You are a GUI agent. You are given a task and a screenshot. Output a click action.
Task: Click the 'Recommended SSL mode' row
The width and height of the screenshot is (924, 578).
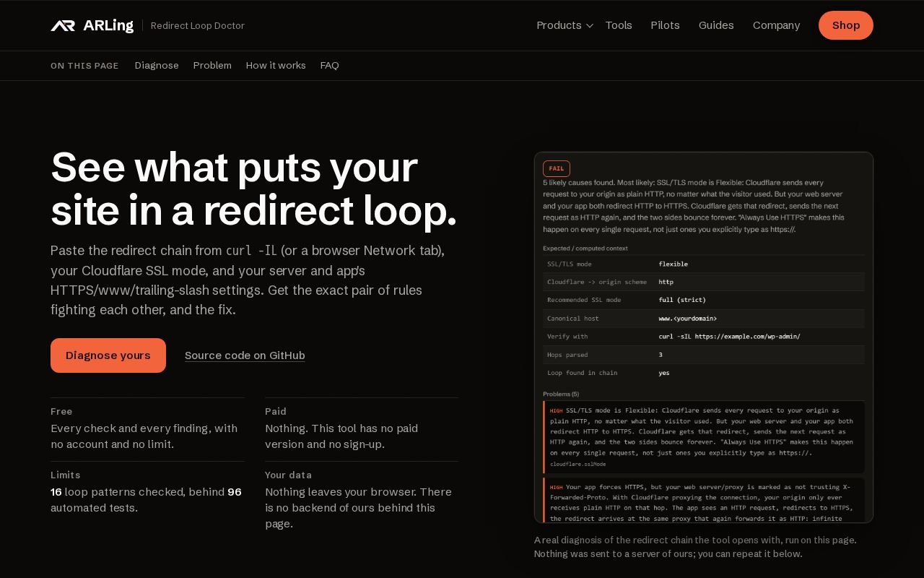tap(704, 300)
